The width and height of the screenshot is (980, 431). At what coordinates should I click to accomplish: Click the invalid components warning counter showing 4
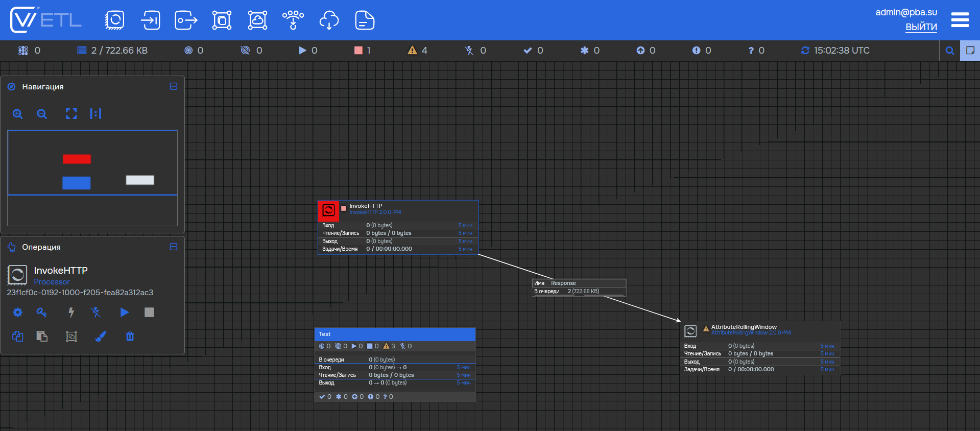tap(417, 51)
